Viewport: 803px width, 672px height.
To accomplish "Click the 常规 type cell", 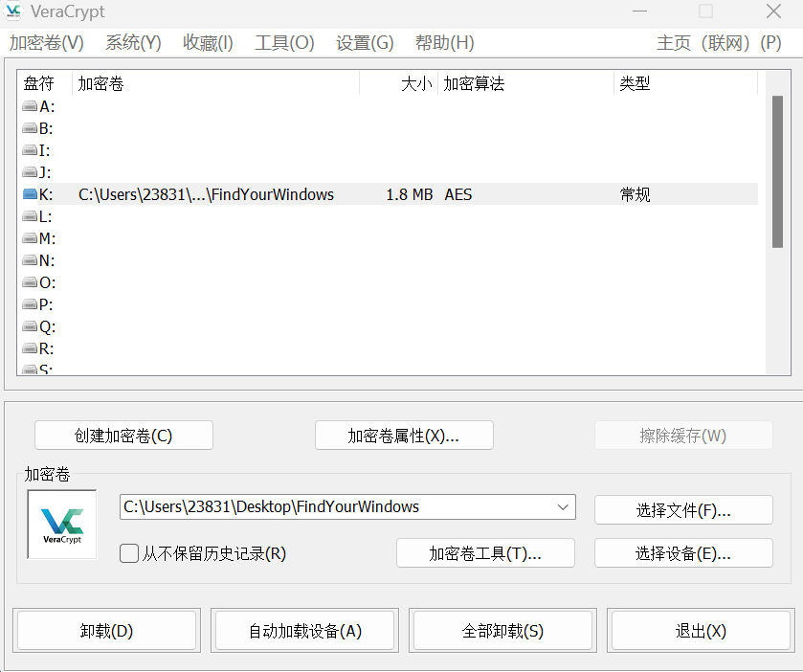I will (x=635, y=194).
